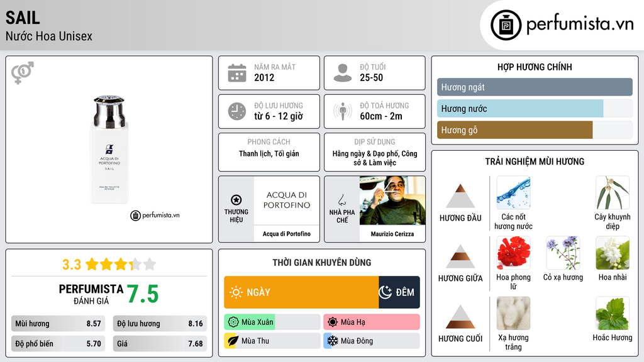Click the snowflake icon Mùa Đông

pos(332,341)
